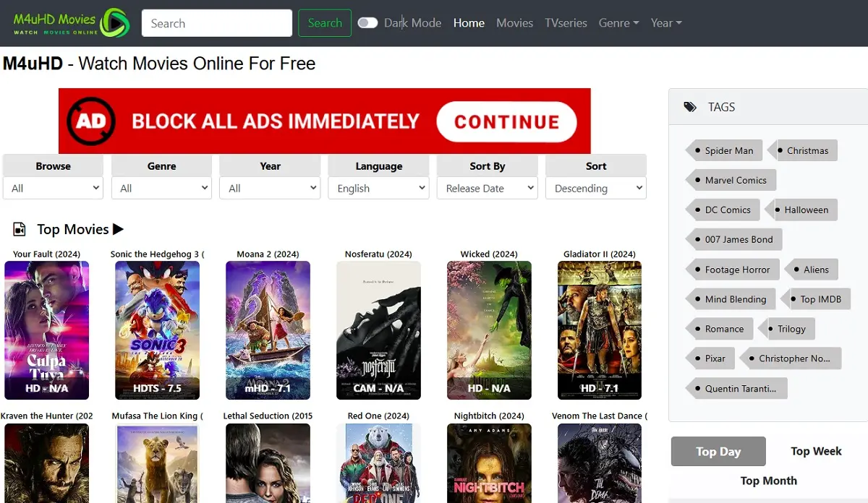The height and width of the screenshot is (503, 868).
Task: Click the M4uHD Movies logo
Action: coord(71,22)
